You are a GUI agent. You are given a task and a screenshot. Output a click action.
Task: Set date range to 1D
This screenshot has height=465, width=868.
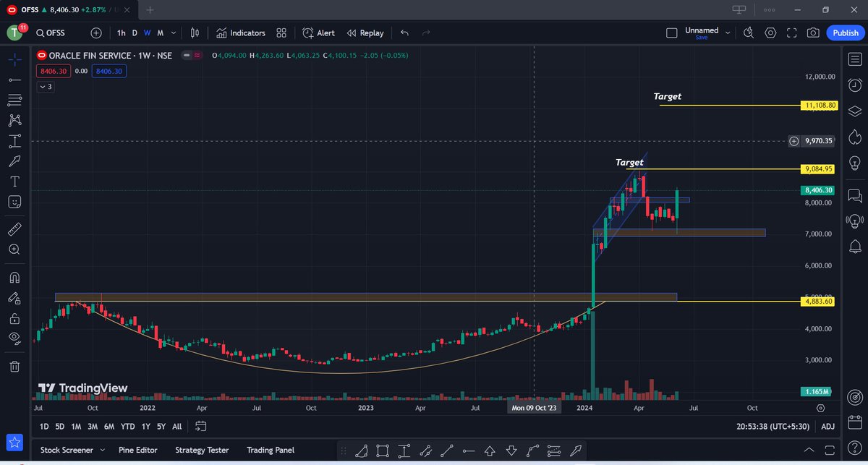pos(44,427)
